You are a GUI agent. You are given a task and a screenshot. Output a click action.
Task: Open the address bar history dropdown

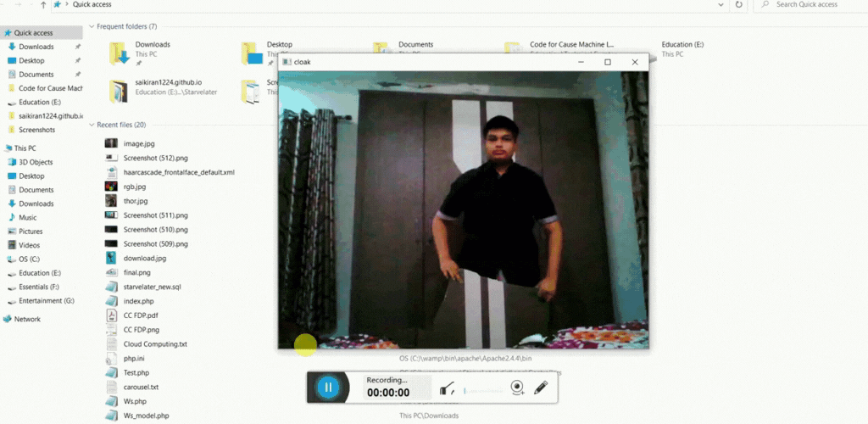[x=720, y=4]
